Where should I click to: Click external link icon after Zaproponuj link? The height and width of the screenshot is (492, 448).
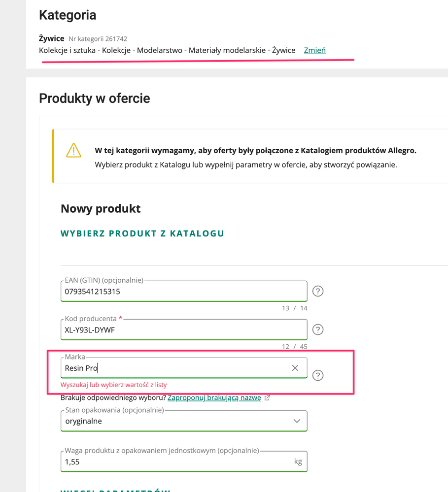[x=267, y=398]
